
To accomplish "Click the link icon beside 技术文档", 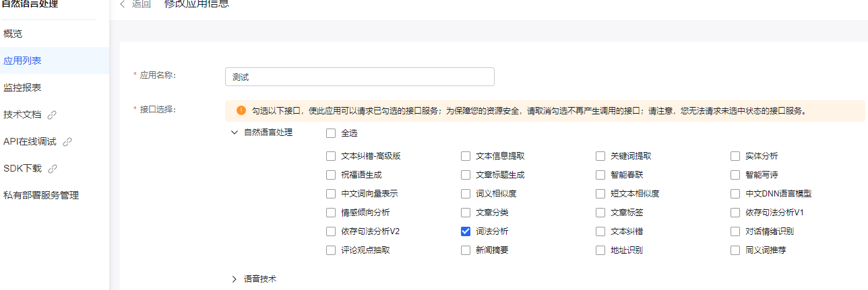I will (x=52, y=115).
